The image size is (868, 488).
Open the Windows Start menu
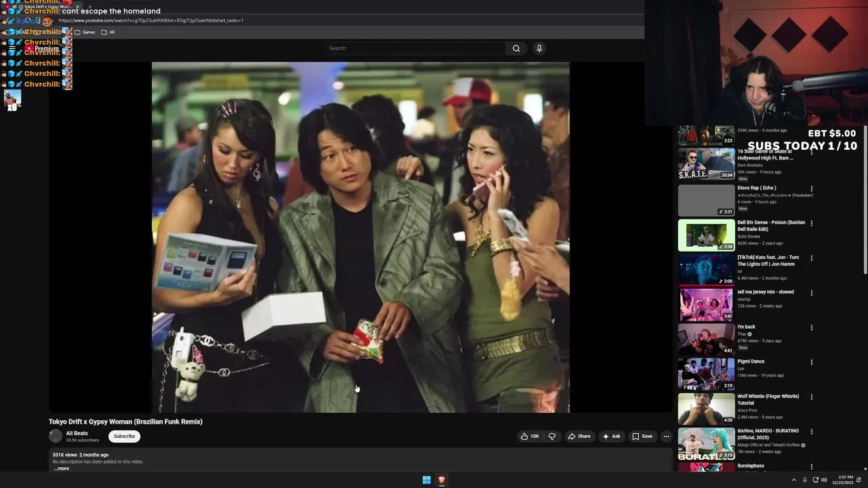point(427,480)
